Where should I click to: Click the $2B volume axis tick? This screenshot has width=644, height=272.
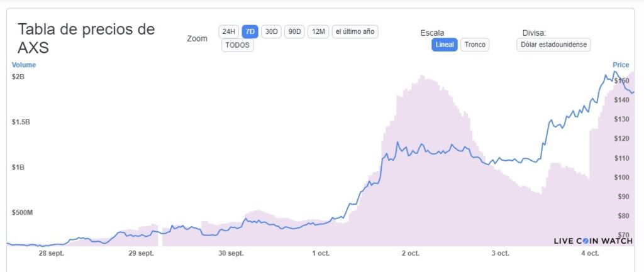[x=18, y=77]
